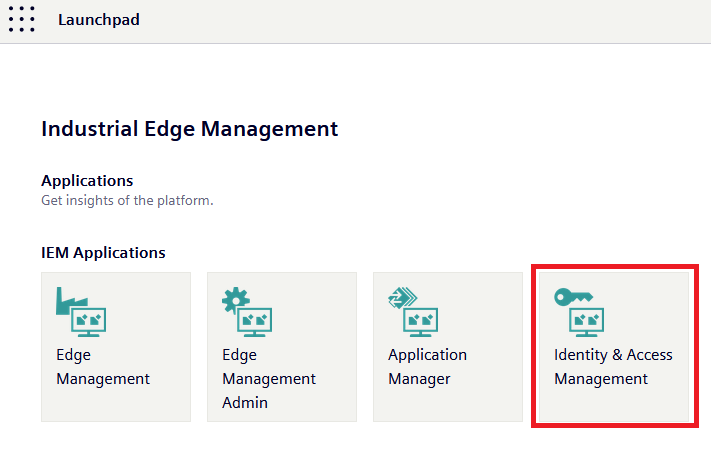
Task: Click the Launchpad title in header
Action: (x=99, y=19)
